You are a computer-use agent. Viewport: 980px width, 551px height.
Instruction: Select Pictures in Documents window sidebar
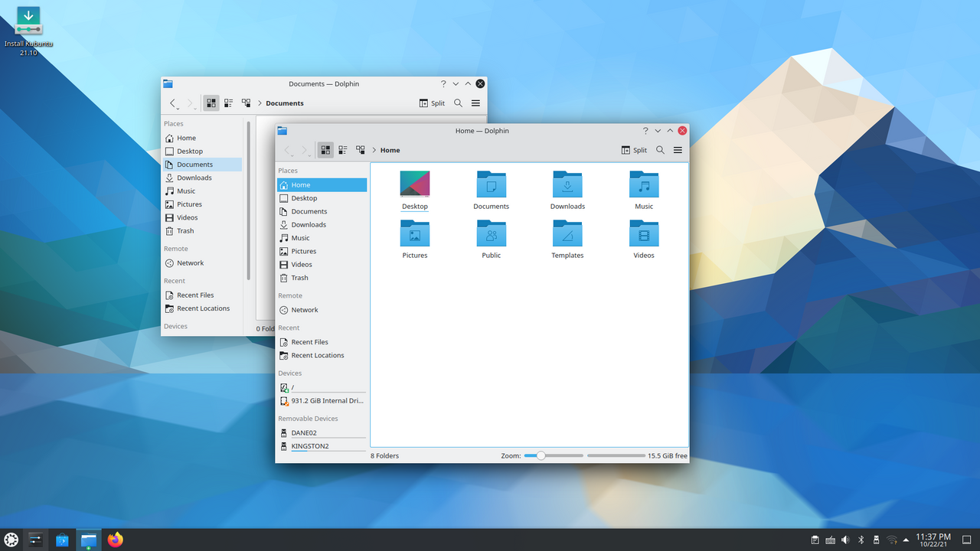203,204
